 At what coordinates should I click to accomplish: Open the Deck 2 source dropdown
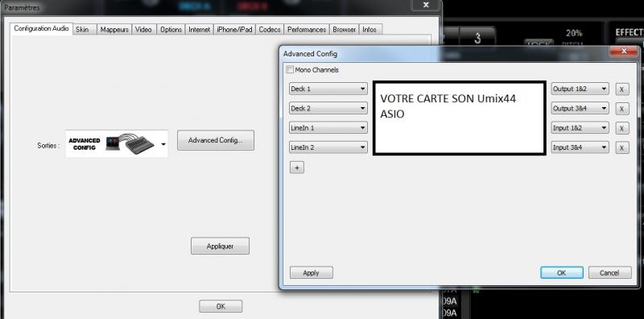pyautogui.click(x=328, y=109)
